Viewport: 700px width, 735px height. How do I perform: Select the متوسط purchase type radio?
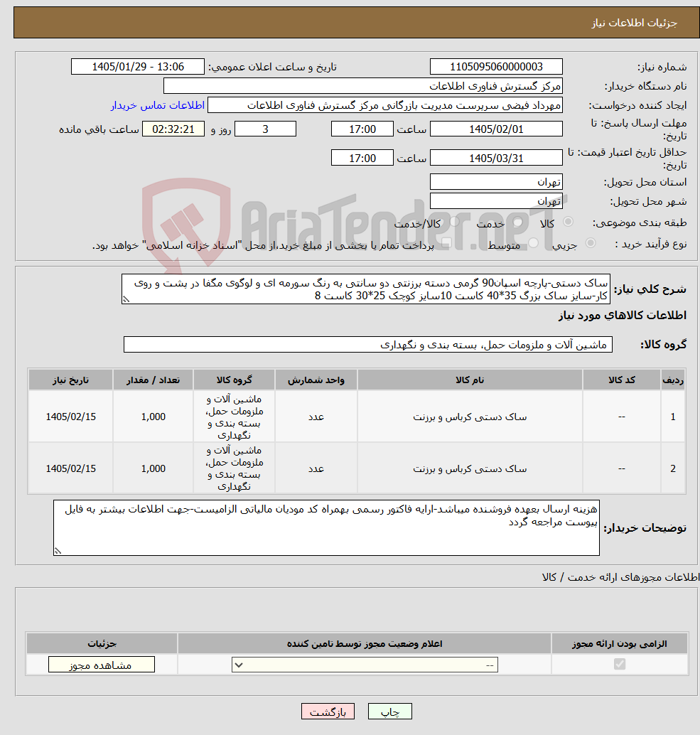coord(533,243)
